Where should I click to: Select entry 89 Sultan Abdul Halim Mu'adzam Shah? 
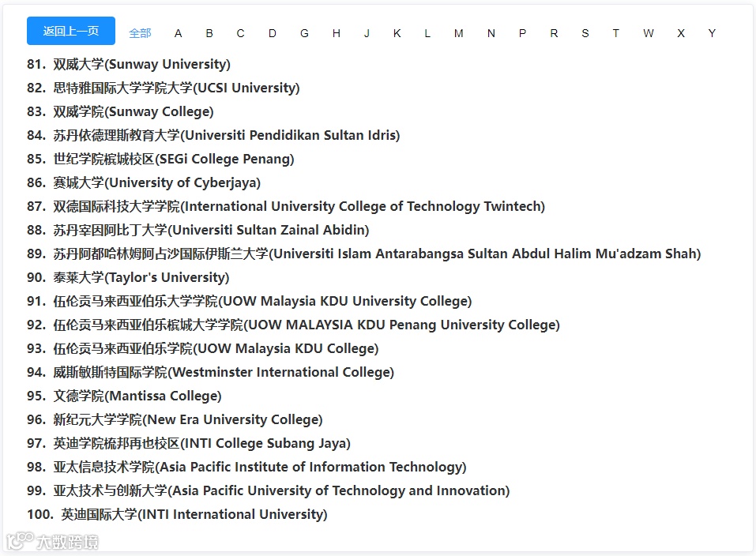pyautogui.click(x=364, y=254)
